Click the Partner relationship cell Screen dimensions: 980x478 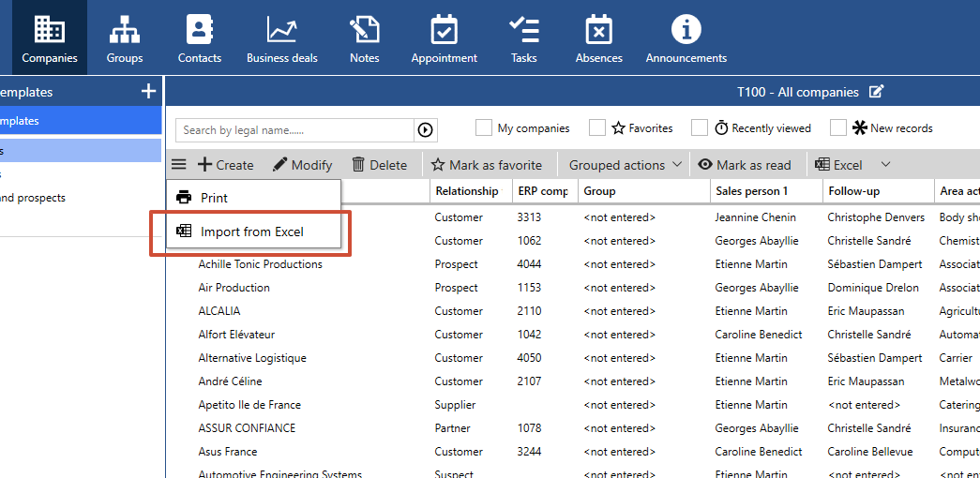pyautogui.click(x=453, y=428)
